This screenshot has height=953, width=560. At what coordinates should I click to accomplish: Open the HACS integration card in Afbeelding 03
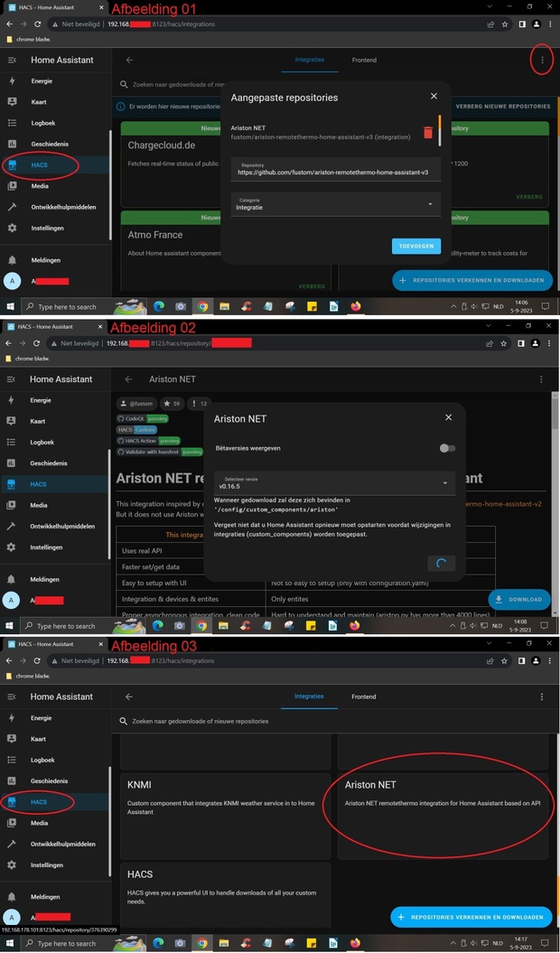(x=225, y=896)
